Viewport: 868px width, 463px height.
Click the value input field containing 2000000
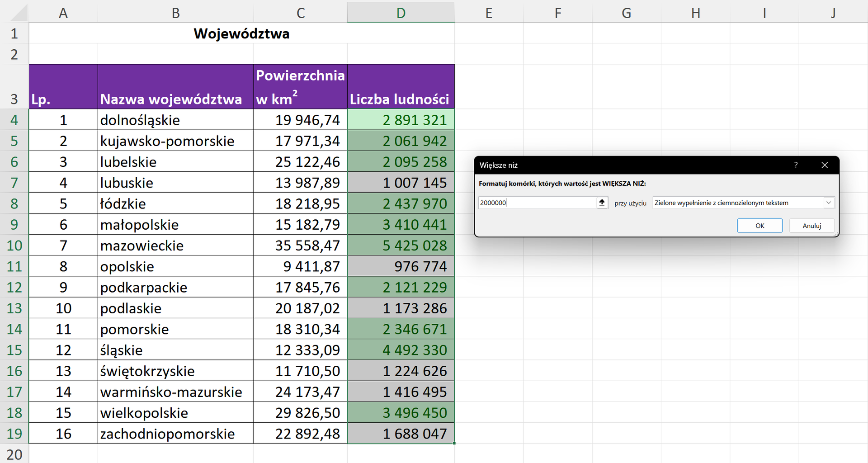(x=537, y=203)
